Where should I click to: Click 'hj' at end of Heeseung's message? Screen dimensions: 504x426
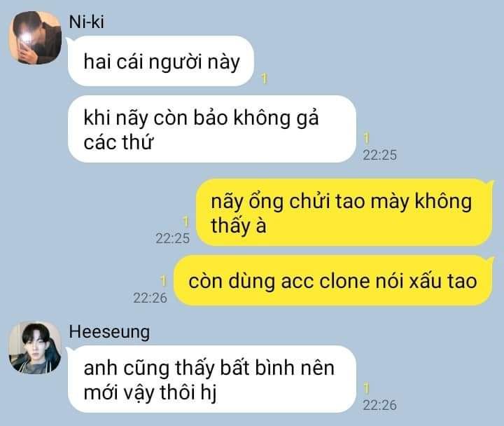click(209, 393)
